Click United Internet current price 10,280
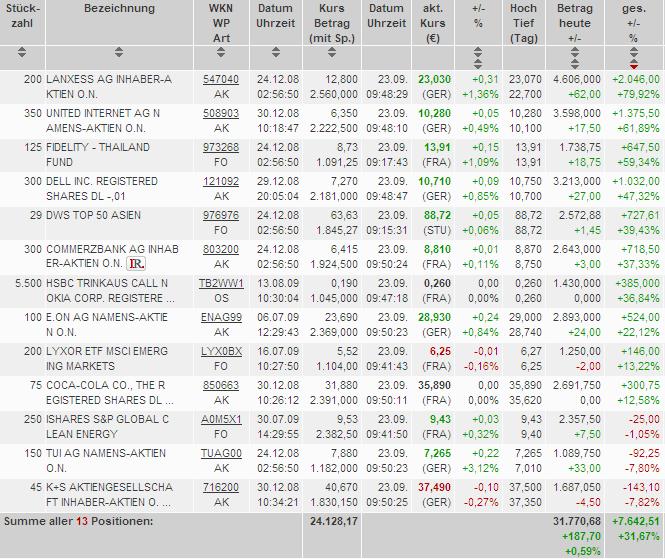Screen dimensions: 665x559 click(434, 113)
